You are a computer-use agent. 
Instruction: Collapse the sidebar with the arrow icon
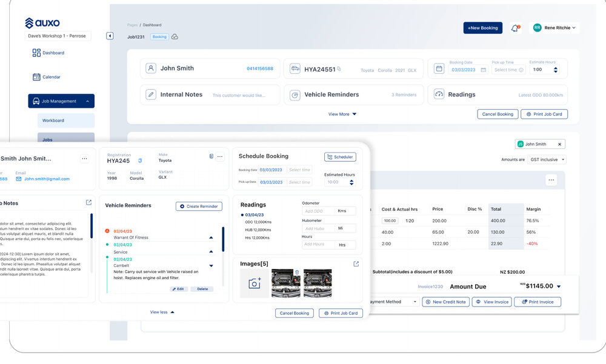110,36
